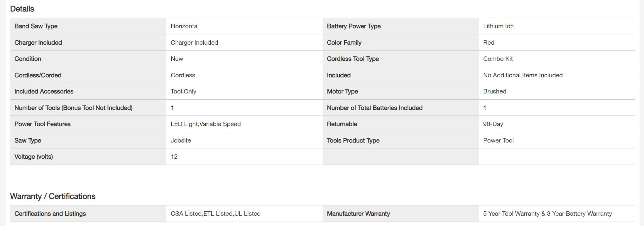Click the Red color family value
The width and height of the screenshot is (644, 226).
coord(489,43)
